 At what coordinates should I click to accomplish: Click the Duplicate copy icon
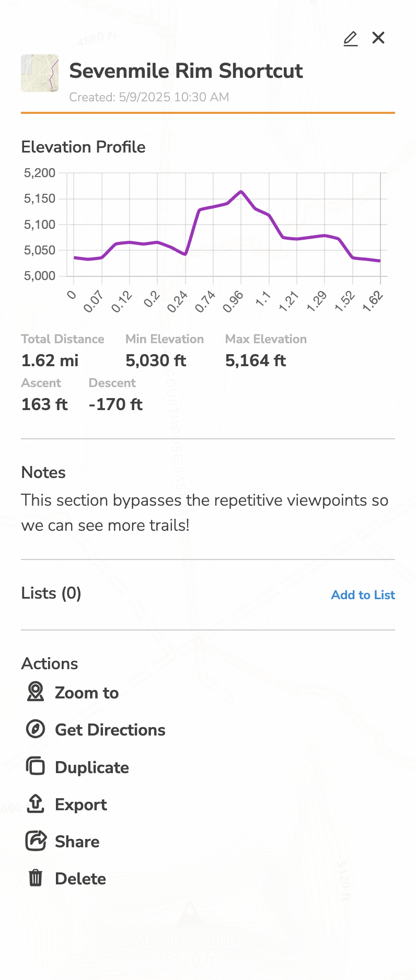pyautogui.click(x=36, y=766)
